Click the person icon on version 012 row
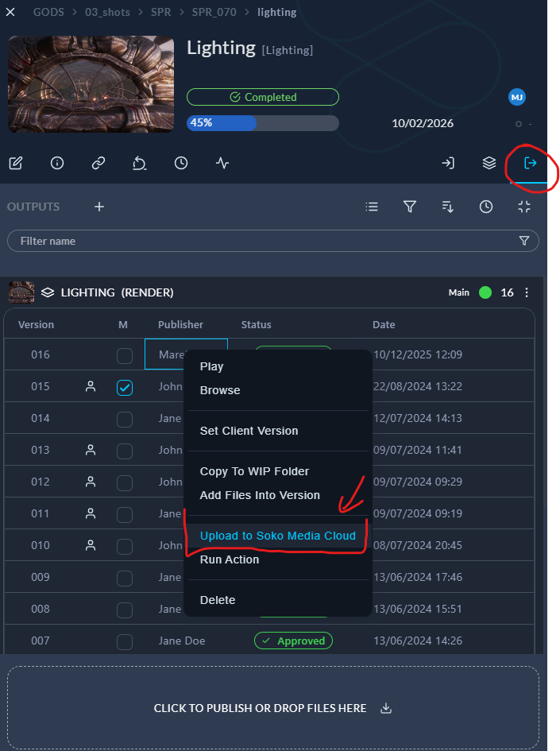Viewport: 560px width, 751px height. click(x=90, y=482)
